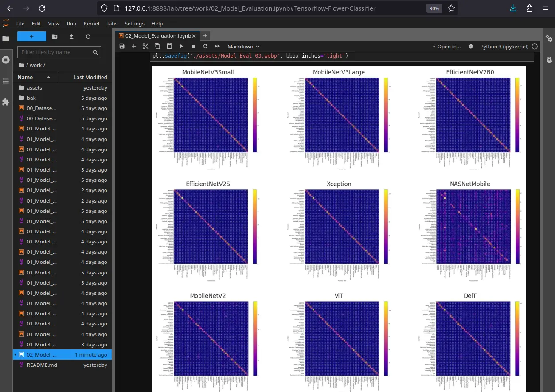The height and width of the screenshot is (392, 555).
Task: Open the Settings menu
Action: (x=134, y=24)
